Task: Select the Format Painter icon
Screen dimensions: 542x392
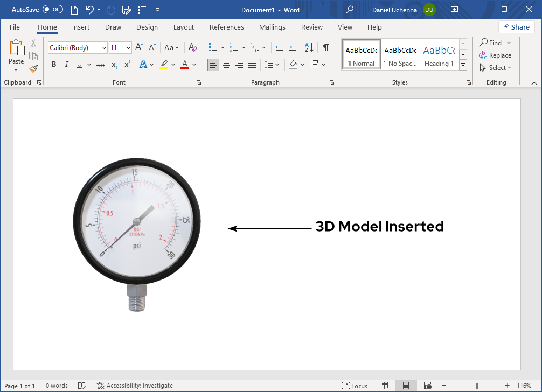Action: click(x=33, y=68)
